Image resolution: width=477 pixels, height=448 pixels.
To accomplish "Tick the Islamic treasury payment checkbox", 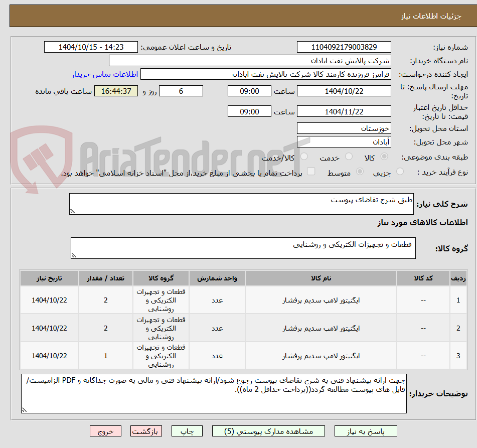I will [x=311, y=172].
